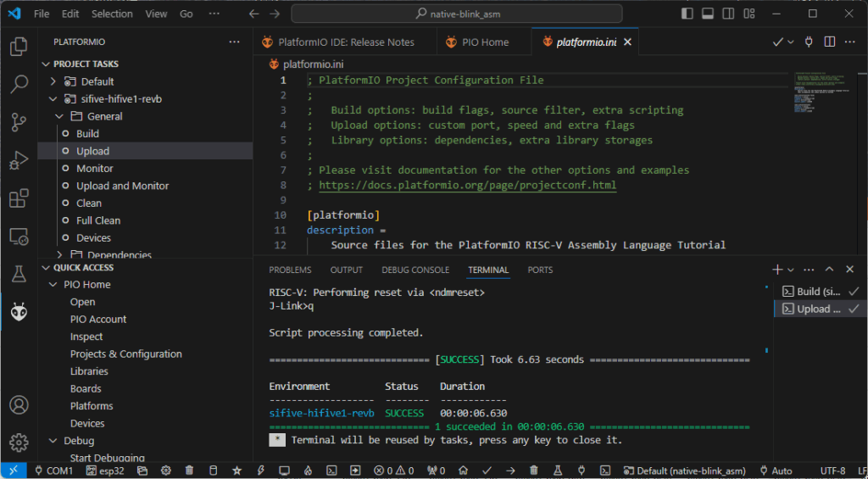Click the serial monitor plug icon in editor toolbar

[809, 42]
